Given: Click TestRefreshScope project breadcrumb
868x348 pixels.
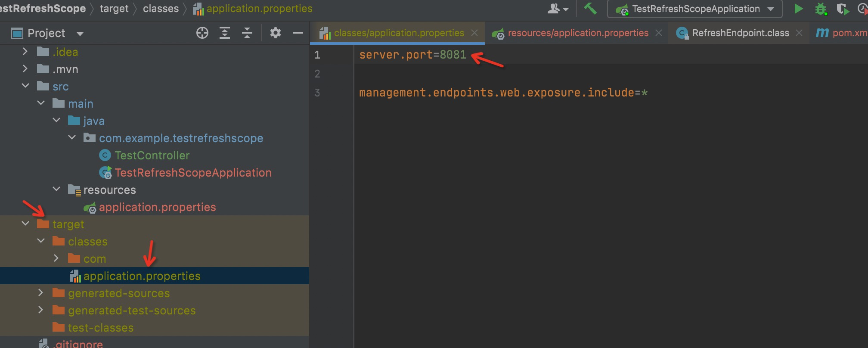Looking at the screenshot, I should click(x=43, y=9).
